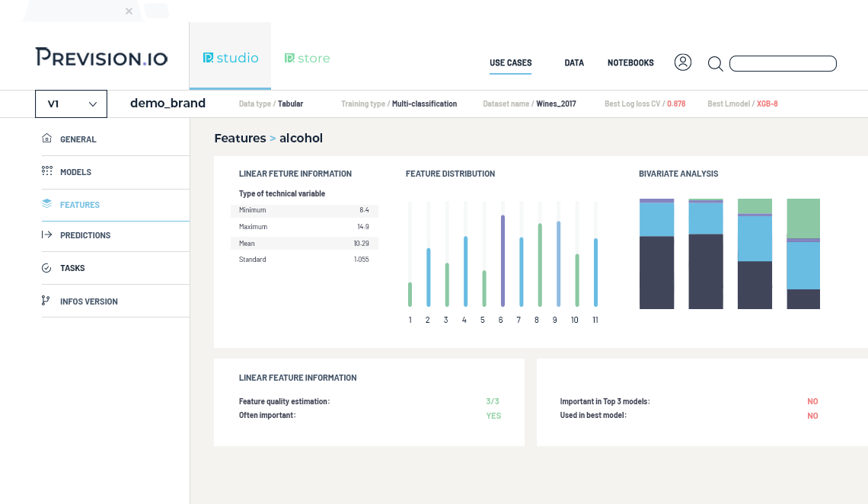Close the browser tab with X
This screenshot has height=504, width=868.
point(129,11)
